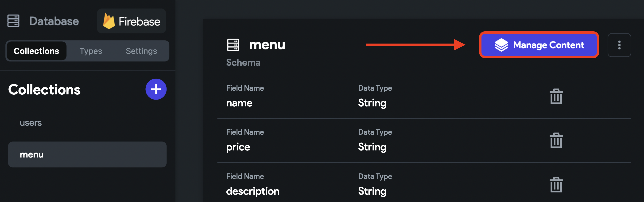Image resolution: width=644 pixels, height=202 pixels.
Task: Click the Database icon in the header
Action: pyautogui.click(x=13, y=21)
